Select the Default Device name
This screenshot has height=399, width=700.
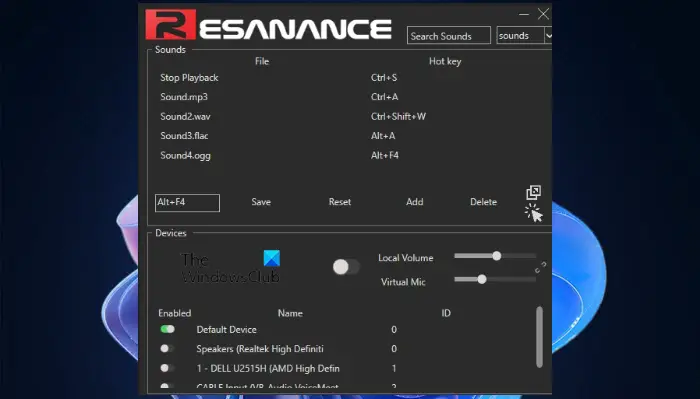[x=226, y=329]
